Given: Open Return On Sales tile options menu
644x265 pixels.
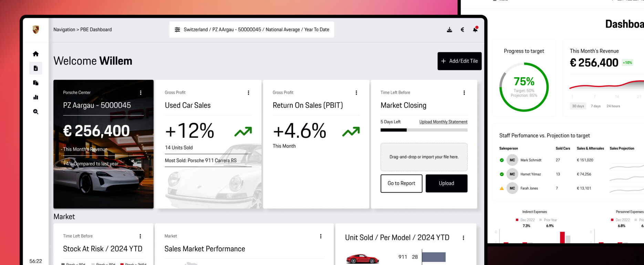Looking at the screenshot, I should point(356,93).
